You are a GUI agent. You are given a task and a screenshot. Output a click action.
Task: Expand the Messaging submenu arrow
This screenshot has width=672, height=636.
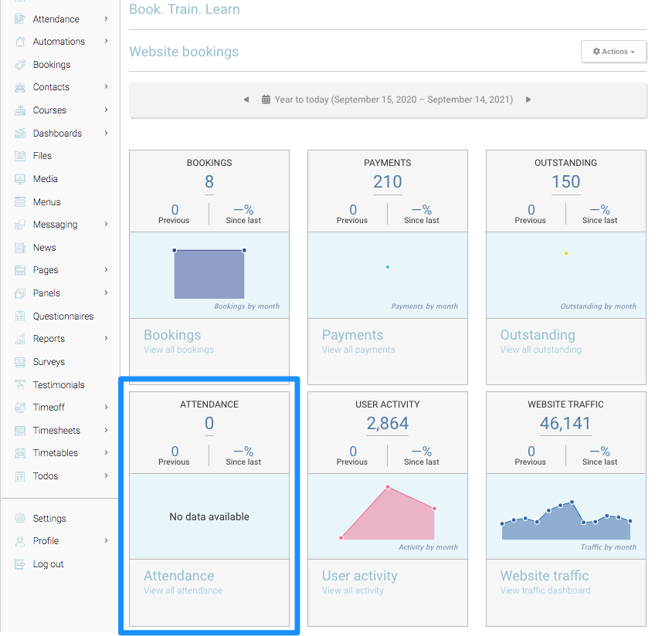(106, 225)
